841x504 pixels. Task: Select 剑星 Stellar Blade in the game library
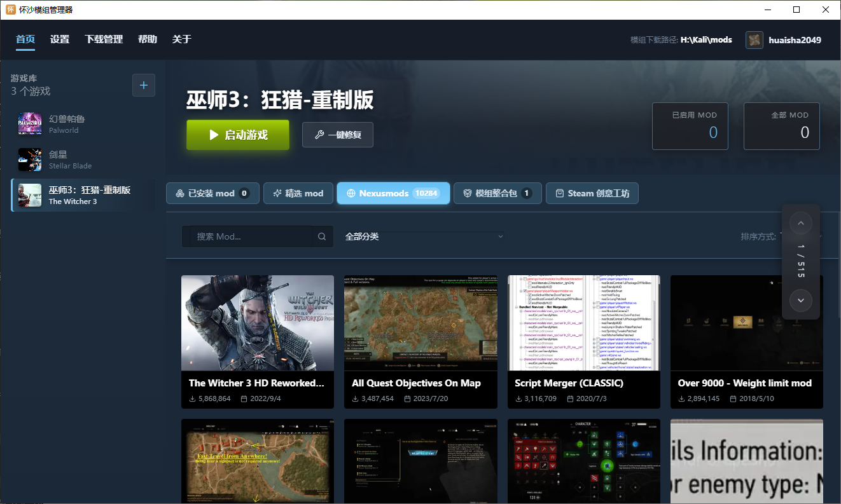pos(83,160)
